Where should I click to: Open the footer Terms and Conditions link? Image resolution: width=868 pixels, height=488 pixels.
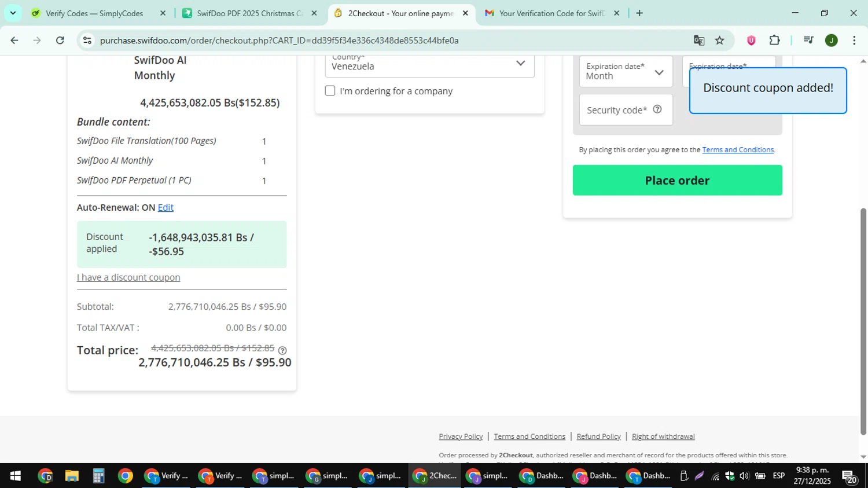[529, 436]
